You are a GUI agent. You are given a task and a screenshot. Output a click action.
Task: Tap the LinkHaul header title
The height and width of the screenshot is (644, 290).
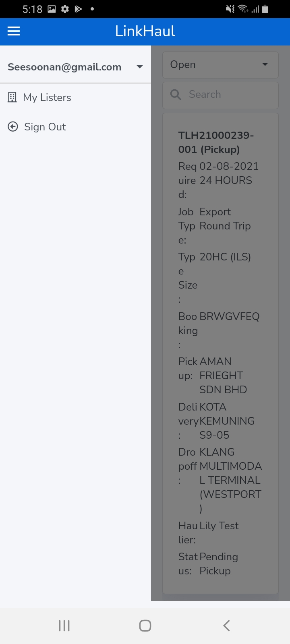click(x=145, y=31)
